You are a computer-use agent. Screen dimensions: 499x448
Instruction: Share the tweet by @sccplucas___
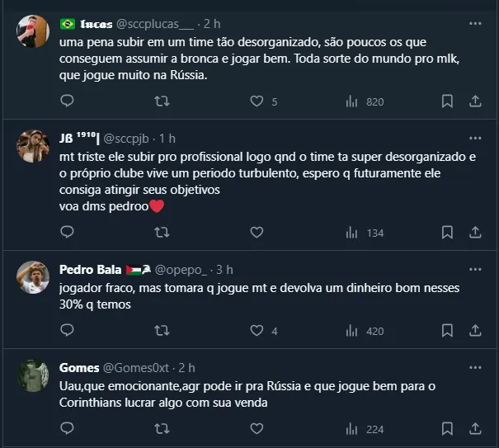click(x=475, y=101)
